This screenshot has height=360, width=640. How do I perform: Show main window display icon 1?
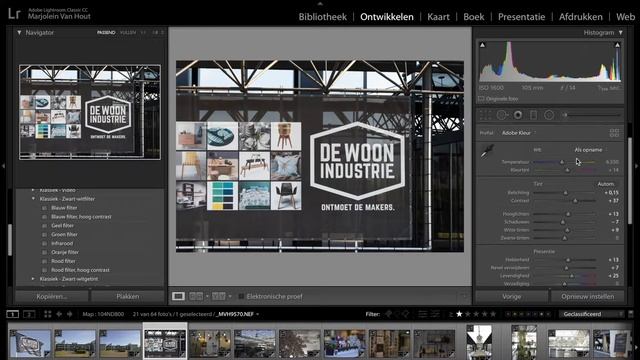point(13,314)
